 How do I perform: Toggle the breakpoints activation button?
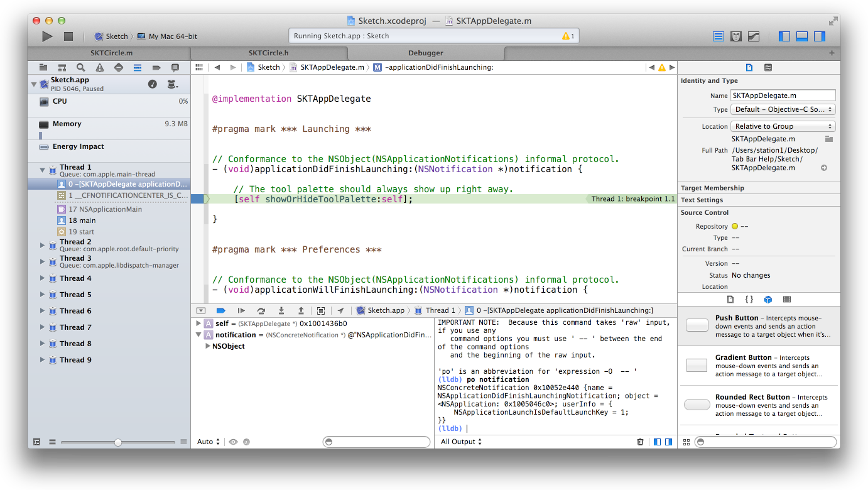220,310
